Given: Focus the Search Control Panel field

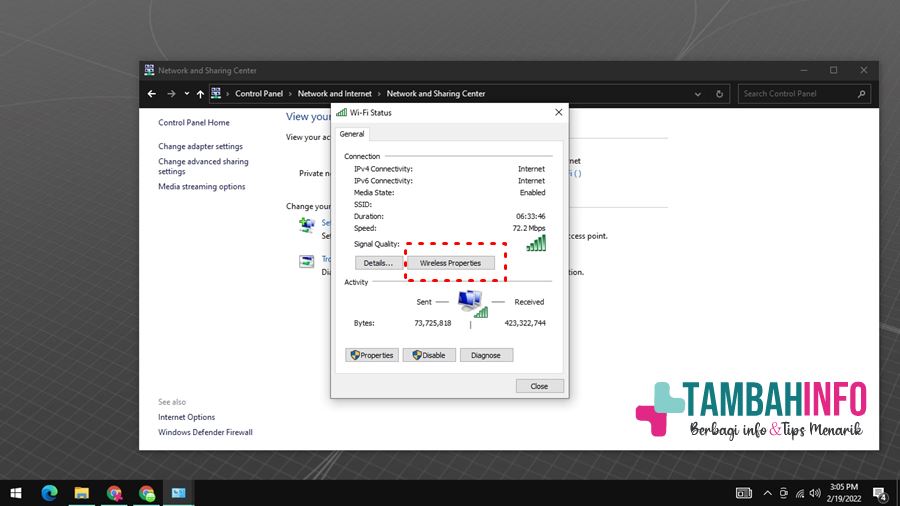Looking at the screenshot, I should point(804,94).
